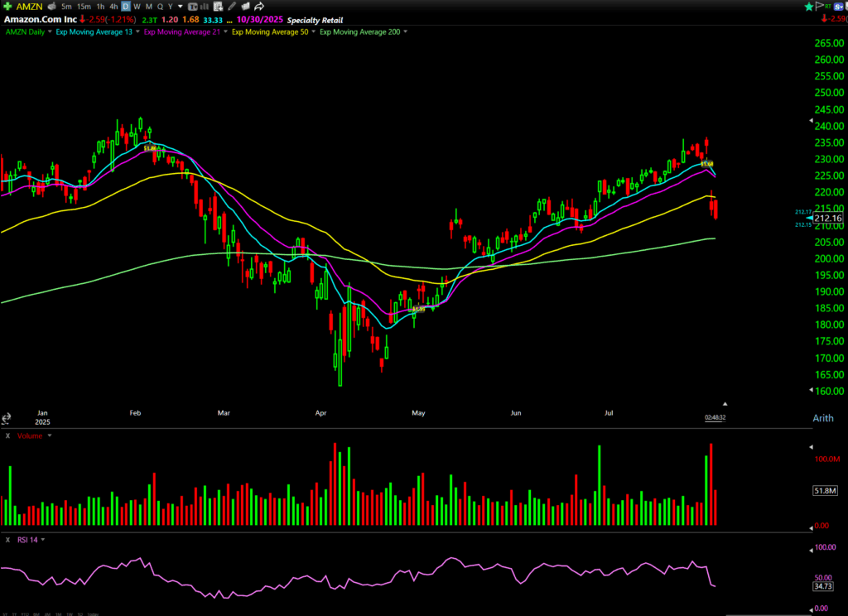Switch to the 15m timeframe

(84, 7)
